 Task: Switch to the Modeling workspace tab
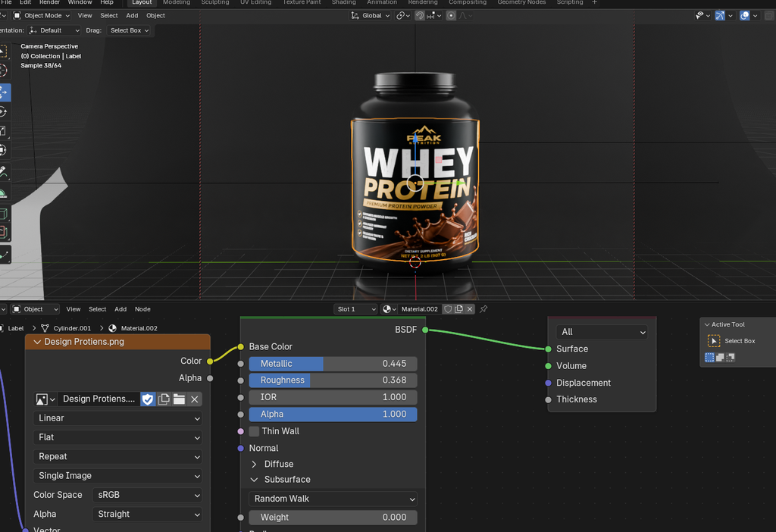[x=177, y=2]
